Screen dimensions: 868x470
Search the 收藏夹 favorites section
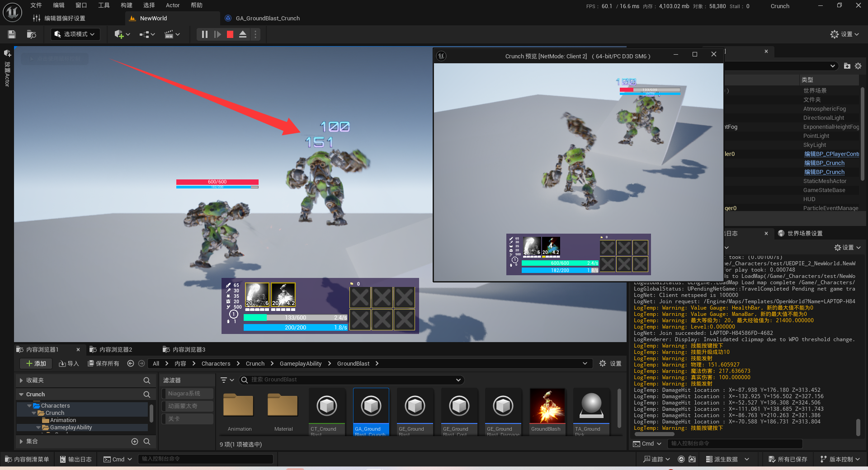click(146, 381)
